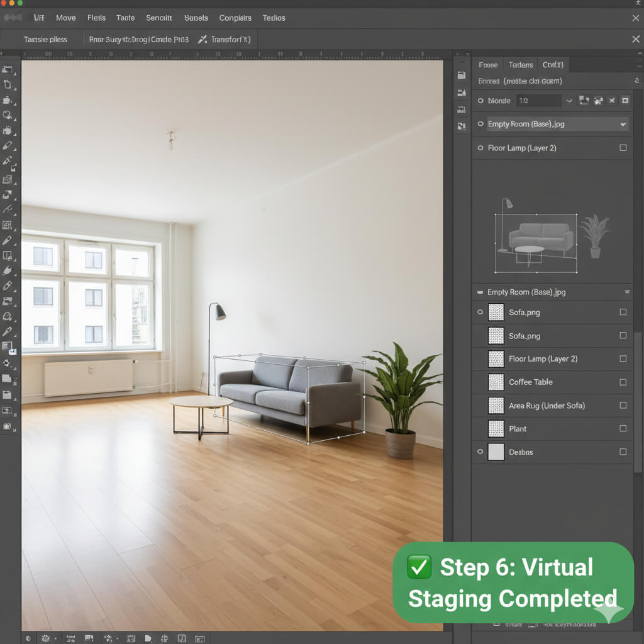The width and height of the screenshot is (644, 644).
Task: Click the first icon in bottom status bar
Action: [28, 638]
